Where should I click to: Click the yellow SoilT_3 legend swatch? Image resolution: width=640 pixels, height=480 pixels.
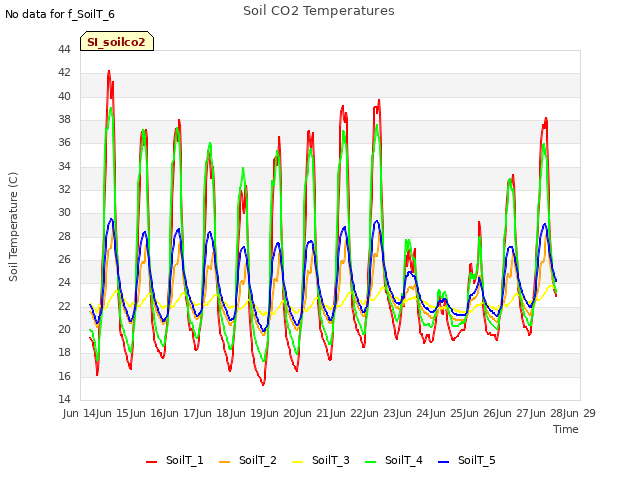pos(298,462)
